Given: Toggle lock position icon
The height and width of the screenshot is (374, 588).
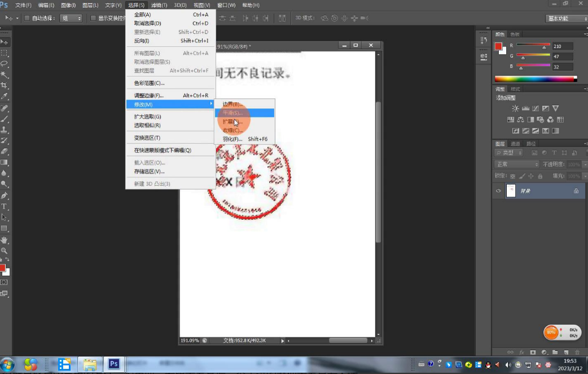Looking at the screenshot, I should coord(530,176).
